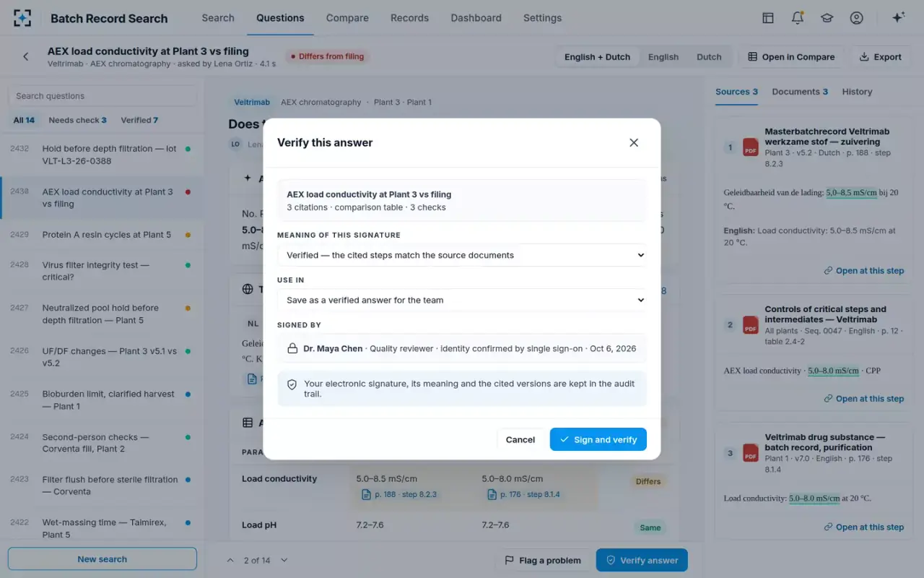Open the training graduation cap icon
The image size is (924, 578).
(x=827, y=18)
